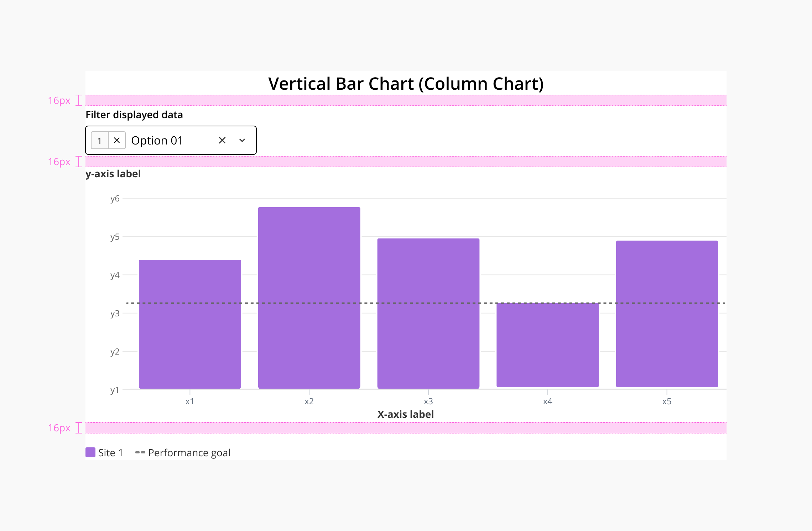Screen dimensions: 812x531
Task: Click the Performance goal legend text
Action: (x=189, y=453)
